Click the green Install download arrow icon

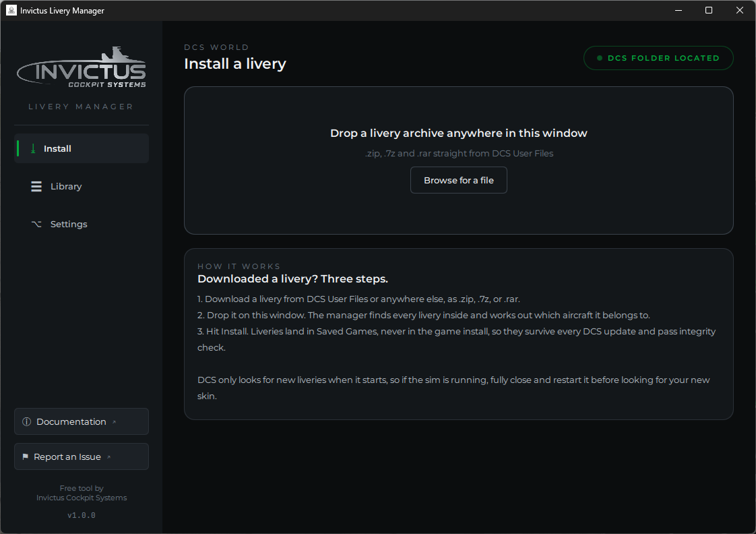33,148
